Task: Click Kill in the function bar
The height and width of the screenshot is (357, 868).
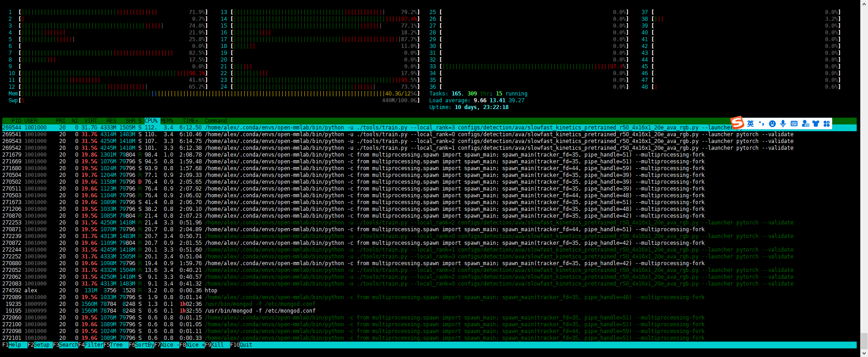Action: [217, 345]
